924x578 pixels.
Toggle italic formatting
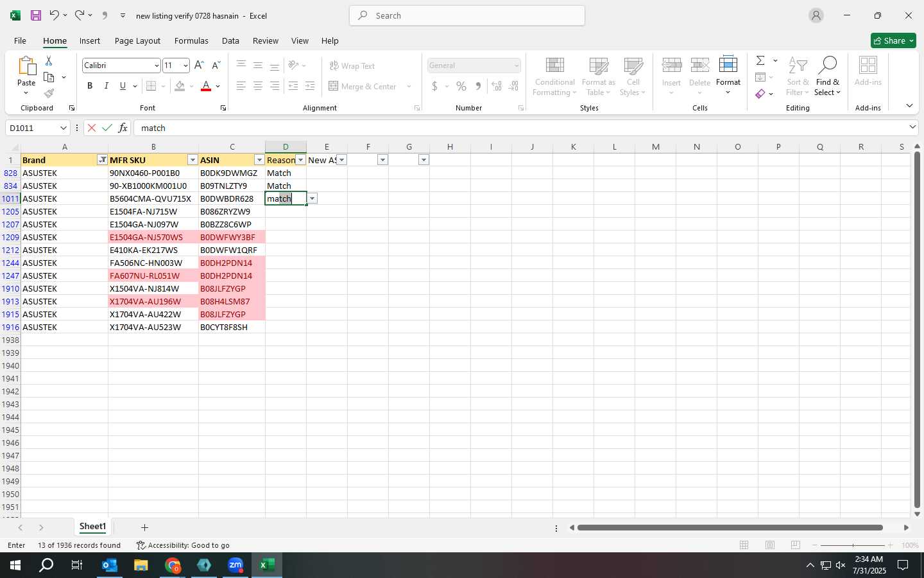click(106, 86)
